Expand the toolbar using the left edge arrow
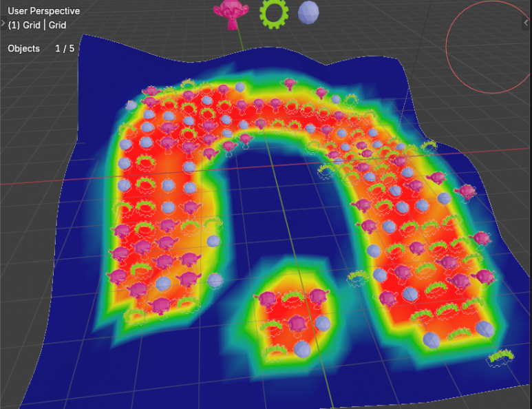The height and width of the screenshot is (409, 532). tap(3, 23)
